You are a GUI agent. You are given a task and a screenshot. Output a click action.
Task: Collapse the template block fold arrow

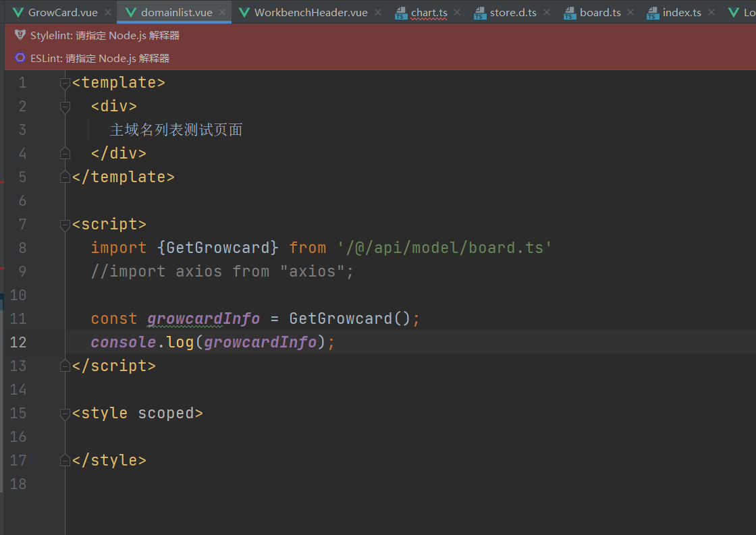(x=65, y=82)
